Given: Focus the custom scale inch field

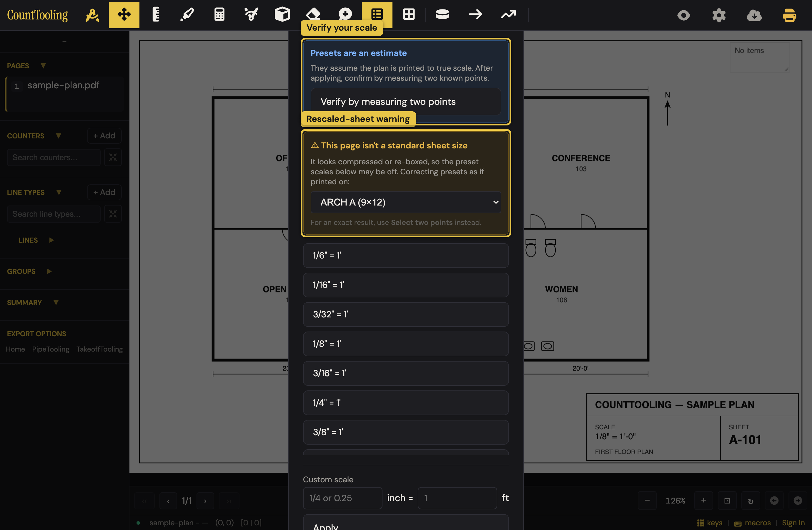Looking at the screenshot, I should pyautogui.click(x=342, y=498).
